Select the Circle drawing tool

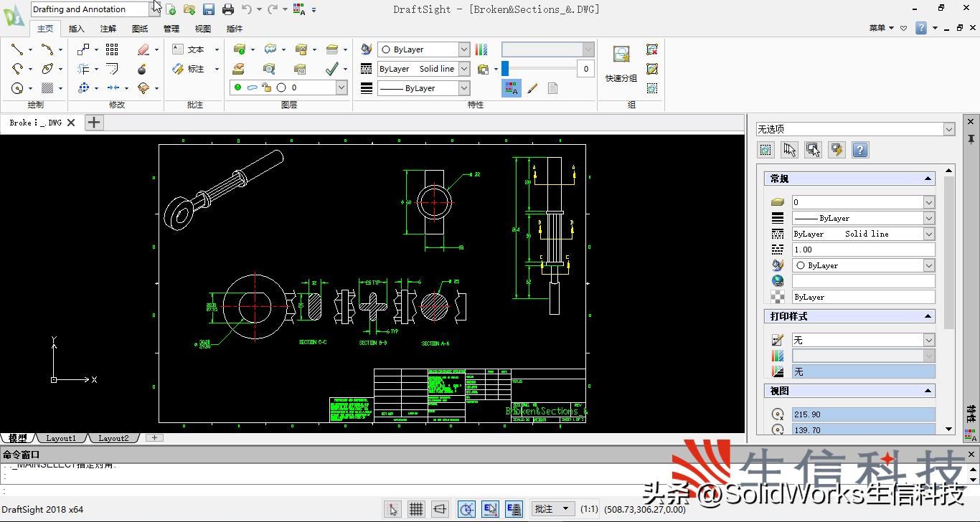click(x=17, y=87)
